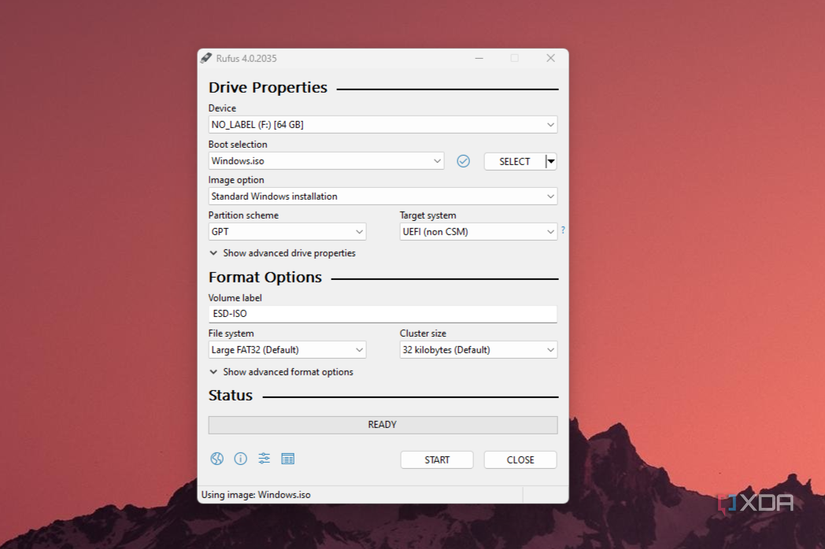Click the SELECT button
825x549 pixels.
515,161
